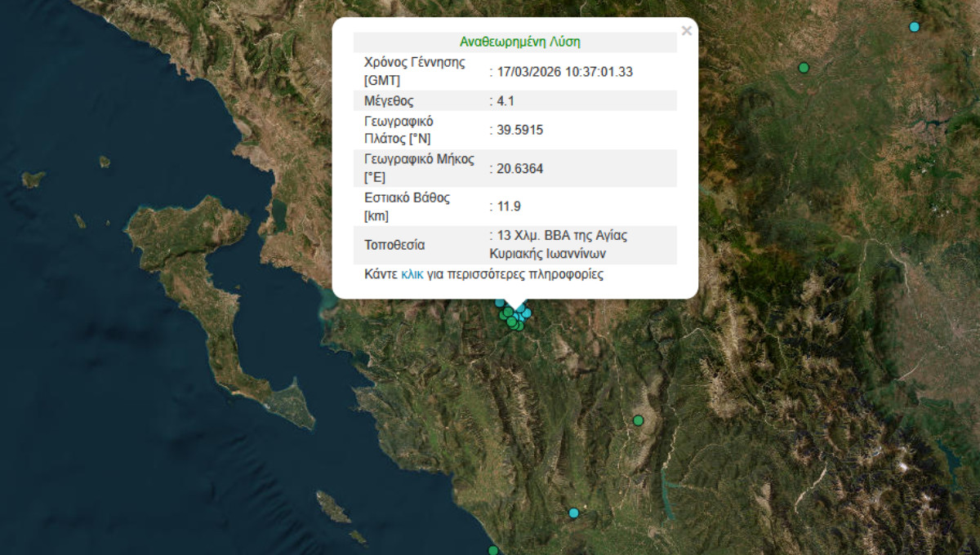Click the rightmost cyan marker in the cluster
The width and height of the screenshot is (980, 555).
tap(527, 313)
